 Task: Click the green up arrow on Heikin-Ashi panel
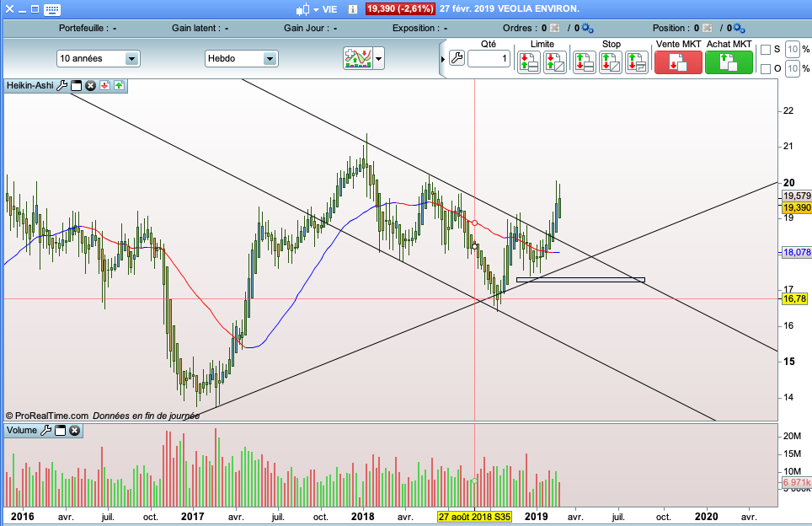click(119, 85)
